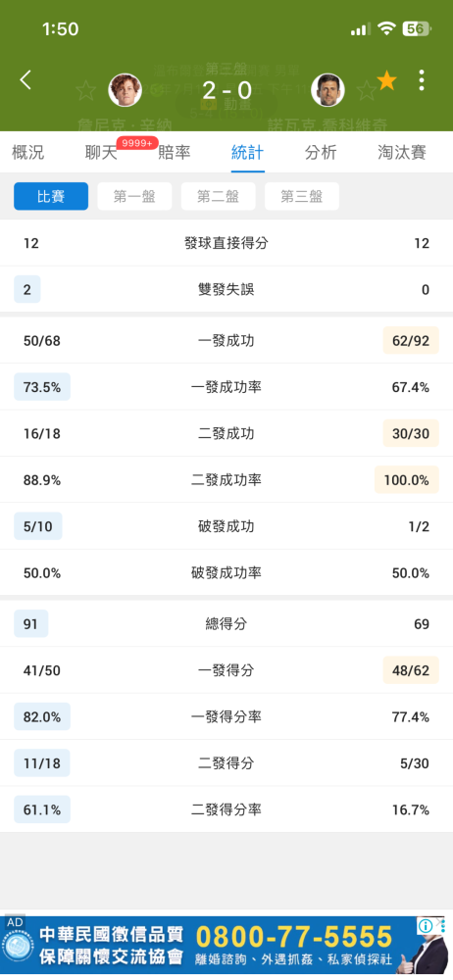
Task: Toggle the yellow favorite star
Action: click(386, 80)
